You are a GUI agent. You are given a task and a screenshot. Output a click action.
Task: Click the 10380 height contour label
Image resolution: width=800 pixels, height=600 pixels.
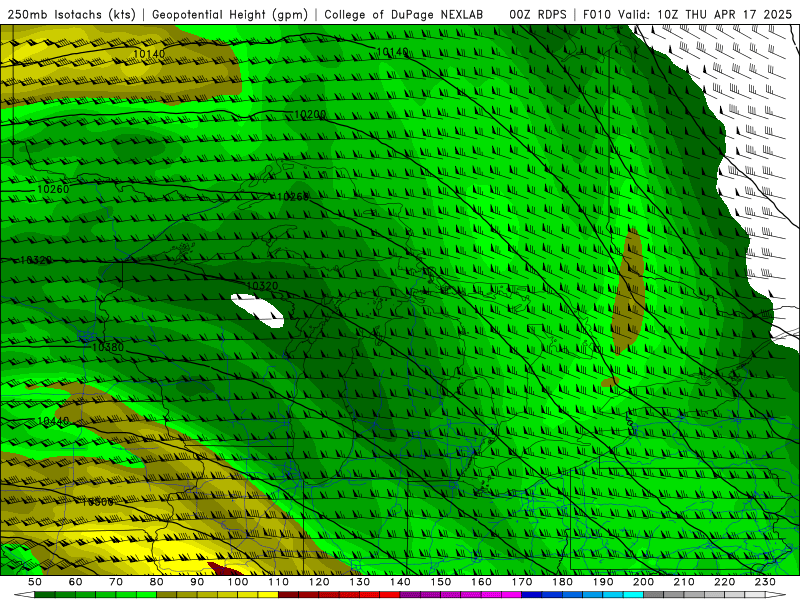(x=108, y=347)
